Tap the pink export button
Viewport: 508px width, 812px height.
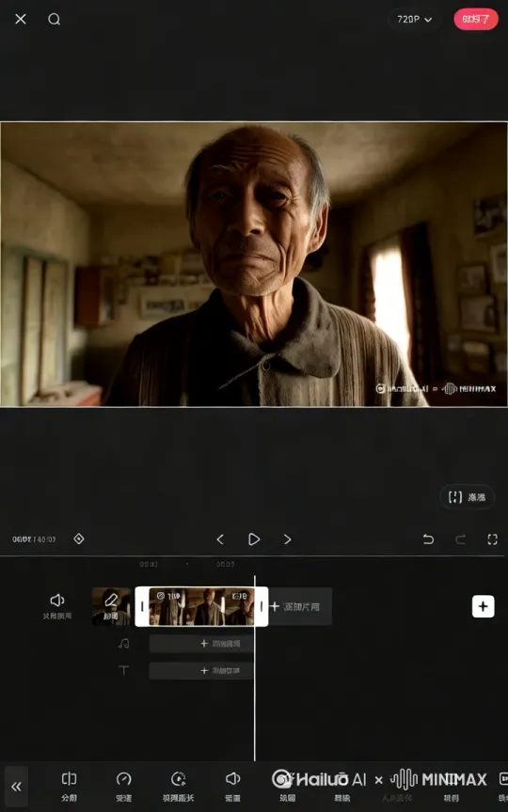[476, 19]
